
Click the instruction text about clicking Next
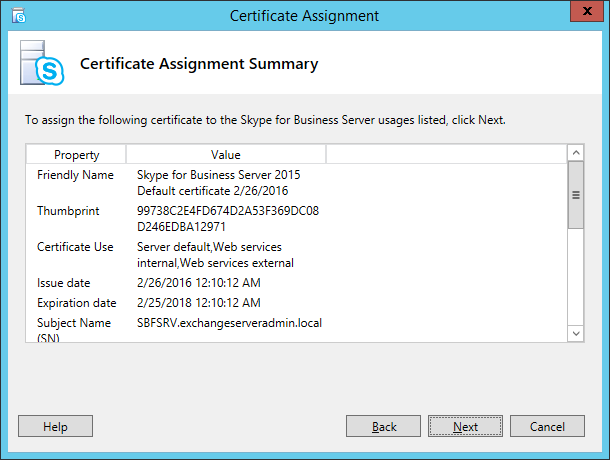point(265,120)
